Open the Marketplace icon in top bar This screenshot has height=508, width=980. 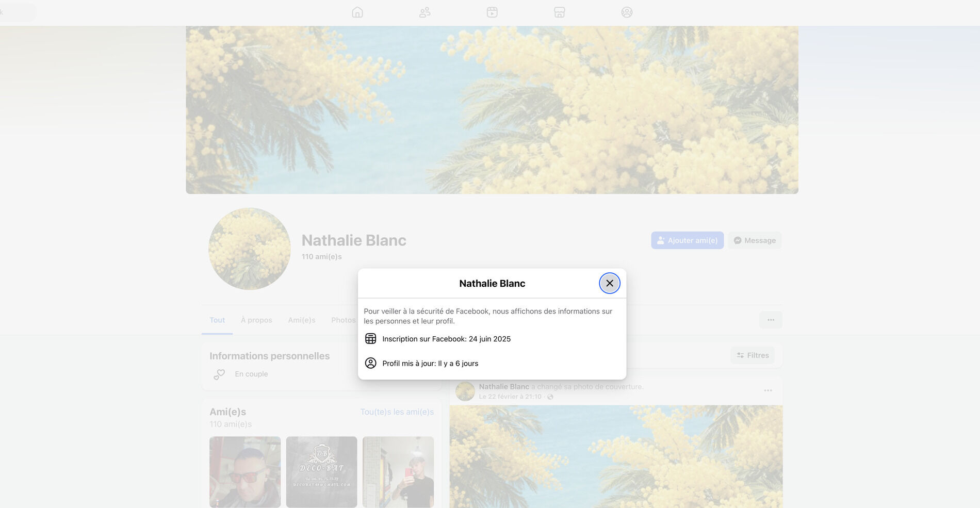[x=560, y=12]
